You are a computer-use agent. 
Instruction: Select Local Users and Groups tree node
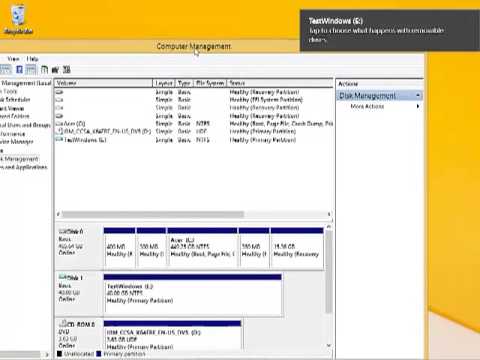(x=25, y=125)
